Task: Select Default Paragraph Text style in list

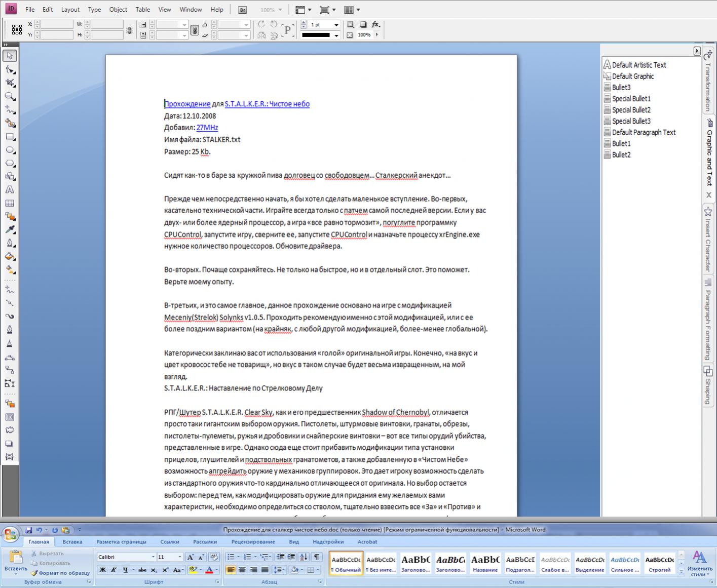Action: (644, 132)
